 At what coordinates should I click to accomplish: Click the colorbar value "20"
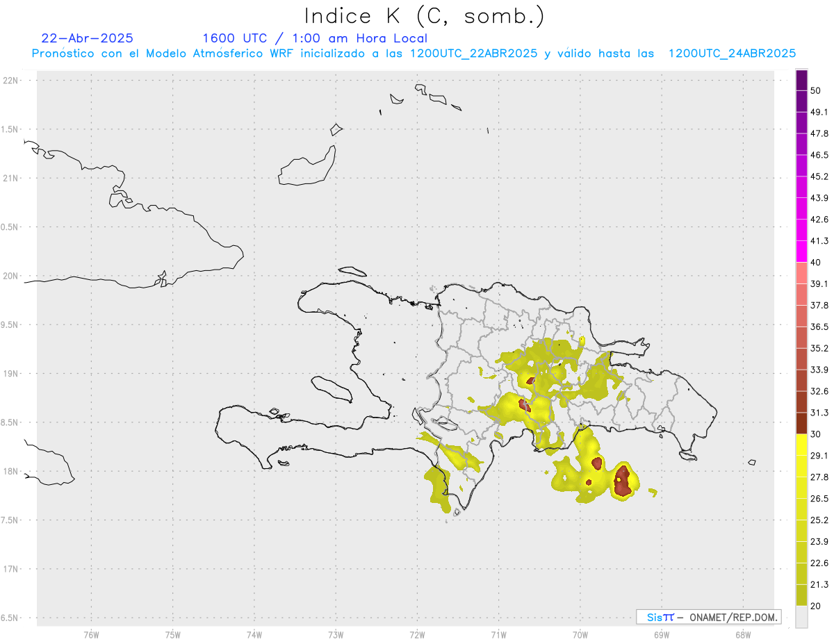pos(816,606)
